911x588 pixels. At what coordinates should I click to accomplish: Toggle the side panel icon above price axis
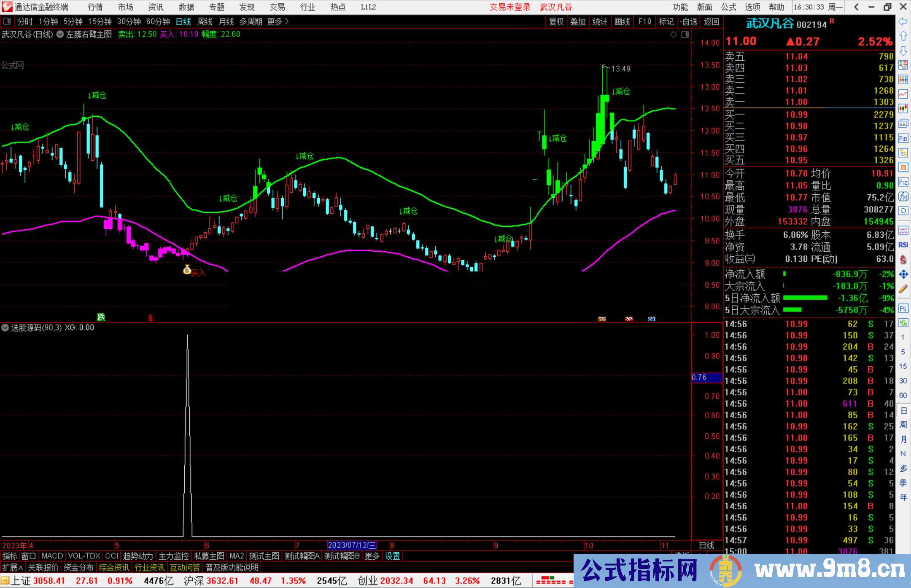click(x=685, y=35)
